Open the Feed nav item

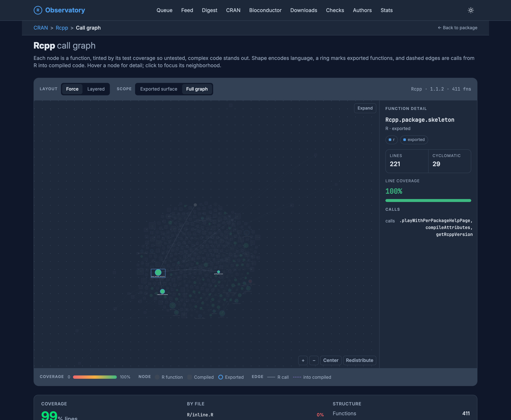(187, 10)
